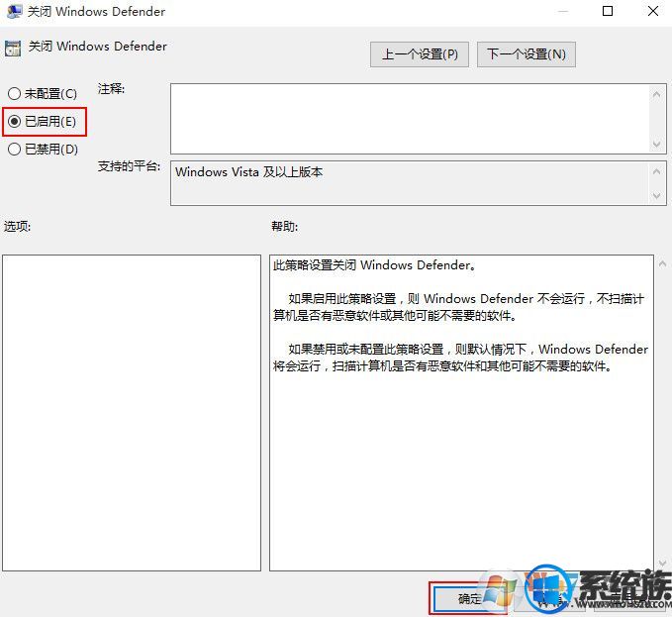Click the 注释 box scroll down arrow

point(656,144)
